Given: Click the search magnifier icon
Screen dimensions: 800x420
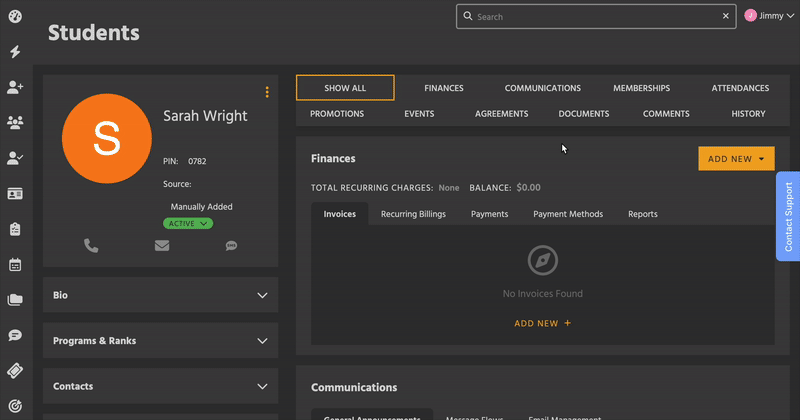Looking at the screenshot, I should [467, 16].
